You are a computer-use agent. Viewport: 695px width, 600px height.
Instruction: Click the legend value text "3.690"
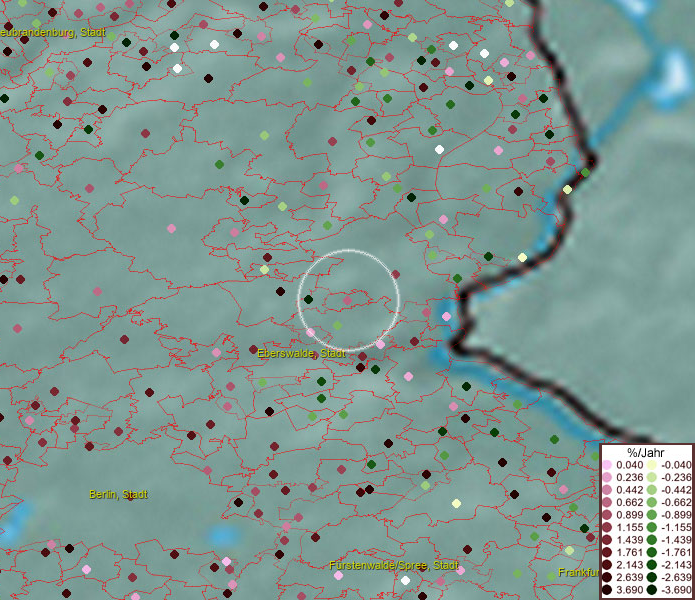[x=629, y=590]
